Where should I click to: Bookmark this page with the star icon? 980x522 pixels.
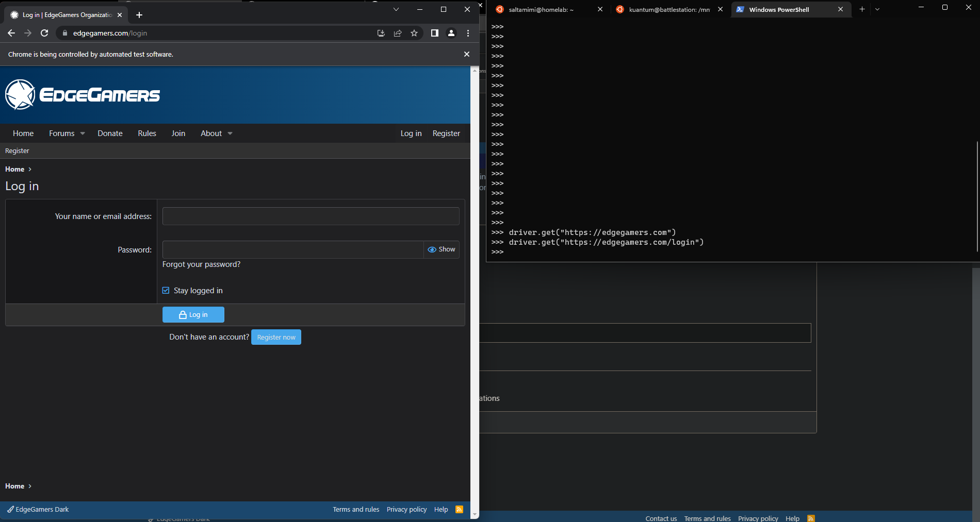tap(414, 33)
